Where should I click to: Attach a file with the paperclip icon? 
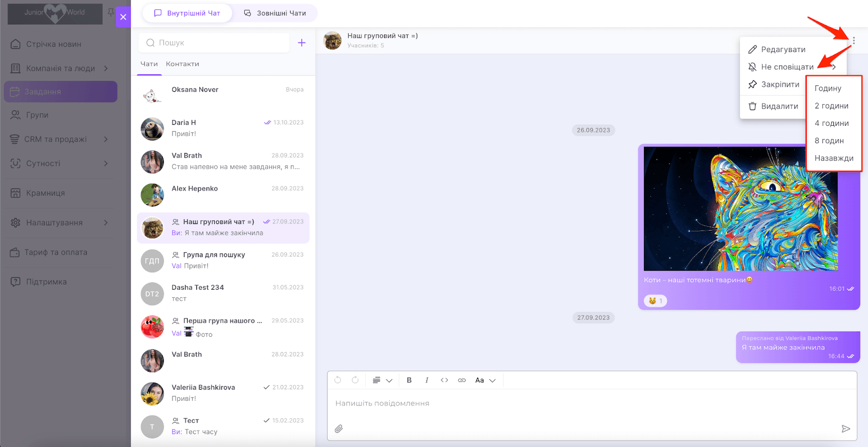(x=339, y=429)
